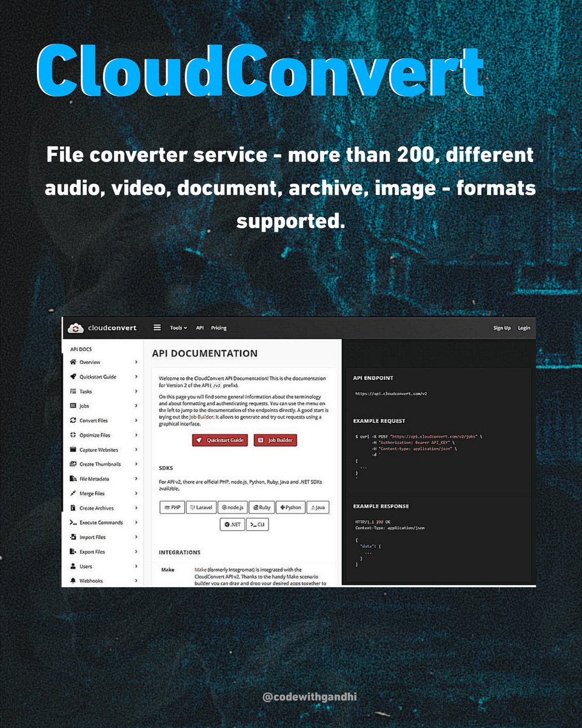Open the Ruby SDK button

(262, 507)
